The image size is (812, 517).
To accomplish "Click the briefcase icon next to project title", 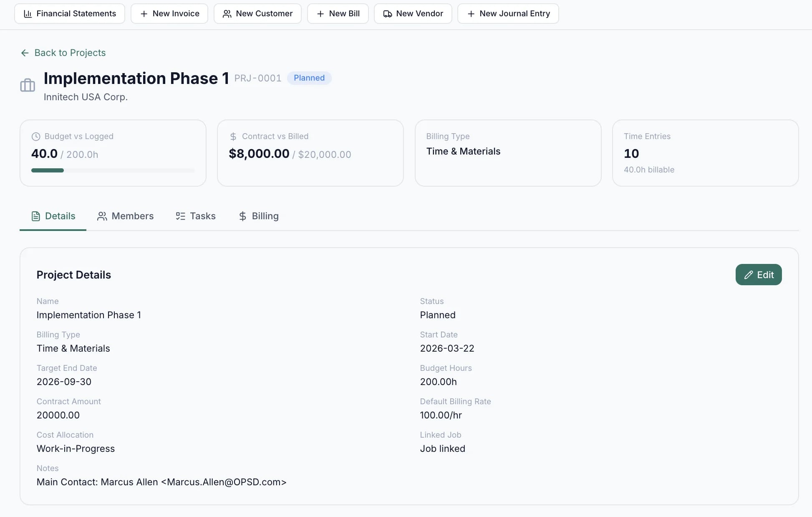I will coord(27,85).
